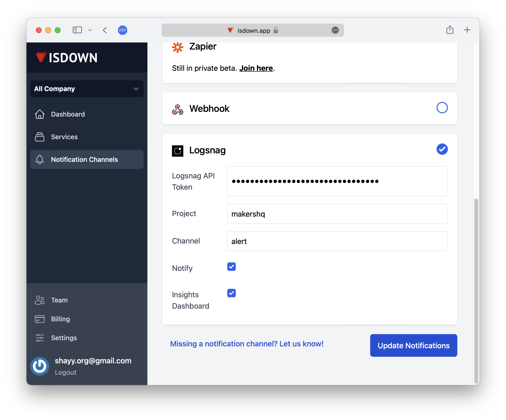Open Settings in the sidebar
Screen dimensions: 506x420
point(87,338)
